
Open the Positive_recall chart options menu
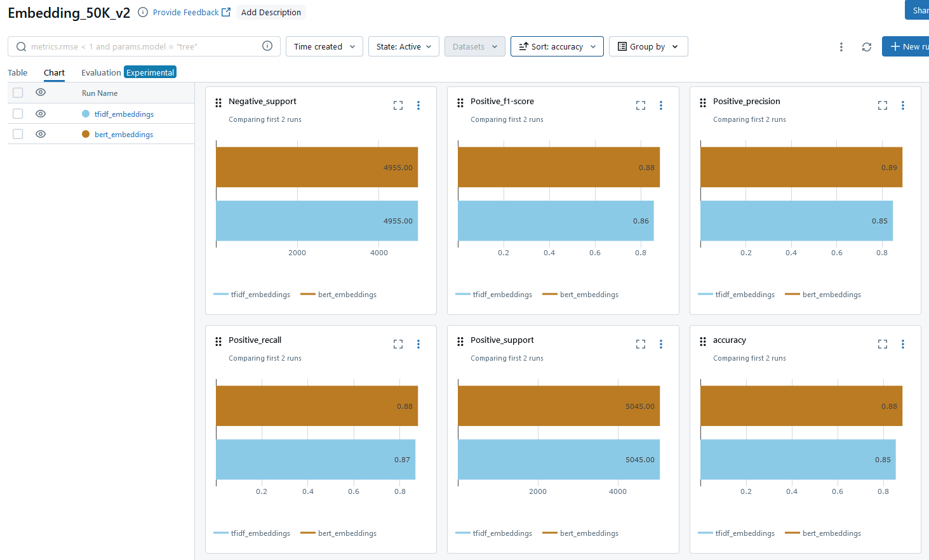pyautogui.click(x=418, y=344)
